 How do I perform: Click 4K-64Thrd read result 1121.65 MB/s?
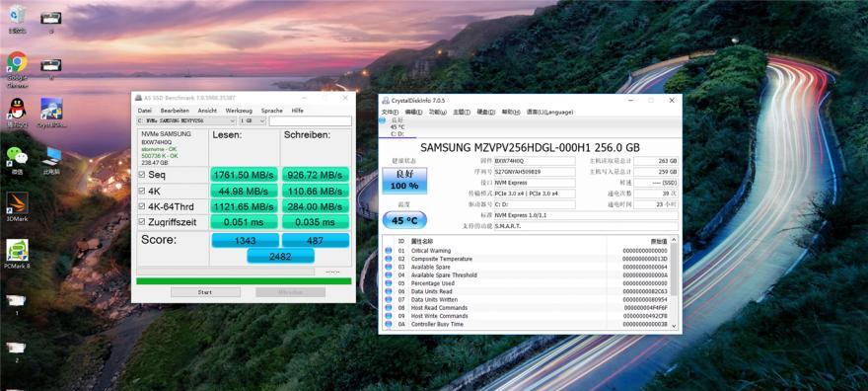[x=245, y=206]
